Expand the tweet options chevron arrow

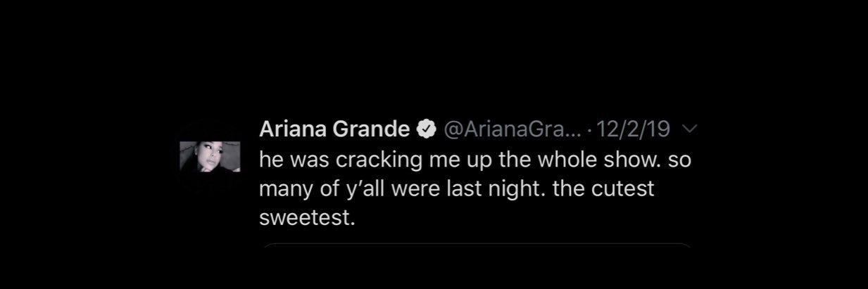[689, 129]
